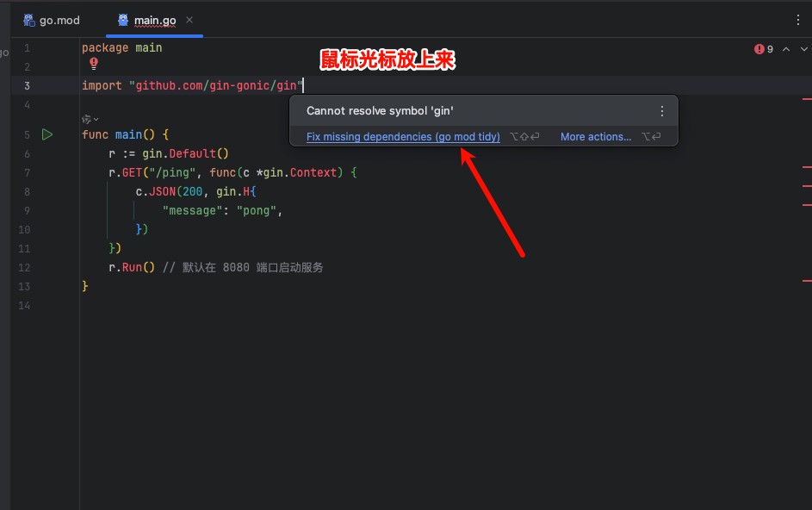
Task: Click line number 14 in the gutter
Action: tap(24, 306)
